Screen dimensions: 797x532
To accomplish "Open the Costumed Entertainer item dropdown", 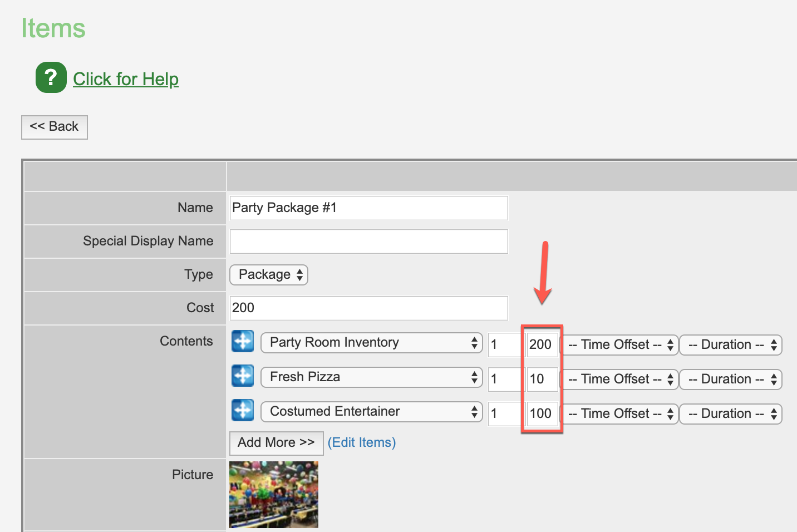I will (x=371, y=411).
